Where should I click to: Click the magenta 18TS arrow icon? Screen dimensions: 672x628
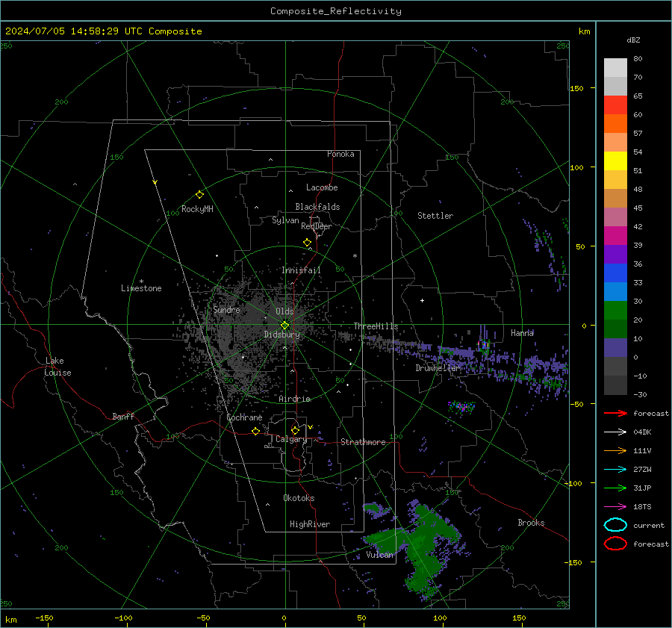[x=615, y=507]
